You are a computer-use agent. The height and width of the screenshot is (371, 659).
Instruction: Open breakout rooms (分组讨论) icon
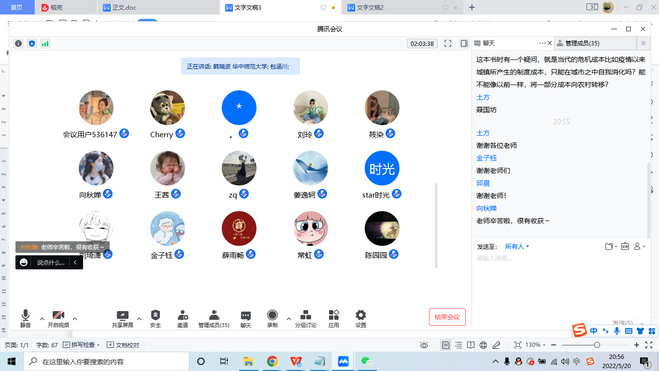click(x=306, y=319)
